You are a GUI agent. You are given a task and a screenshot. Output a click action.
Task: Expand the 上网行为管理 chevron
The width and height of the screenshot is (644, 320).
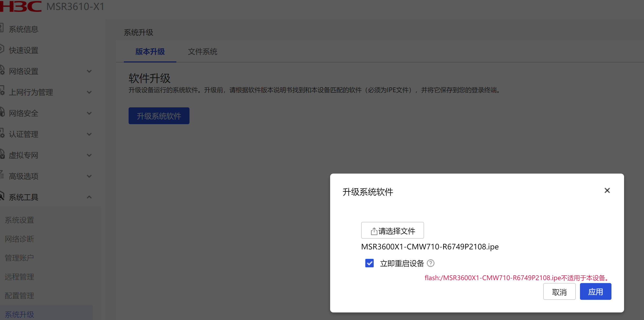coord(89,92)
